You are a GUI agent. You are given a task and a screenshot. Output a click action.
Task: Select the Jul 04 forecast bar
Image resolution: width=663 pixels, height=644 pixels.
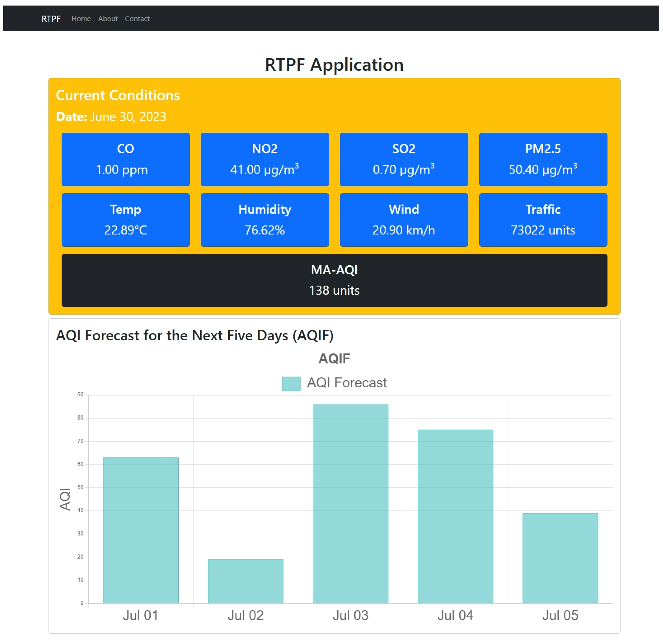click(x=455, y=516)
